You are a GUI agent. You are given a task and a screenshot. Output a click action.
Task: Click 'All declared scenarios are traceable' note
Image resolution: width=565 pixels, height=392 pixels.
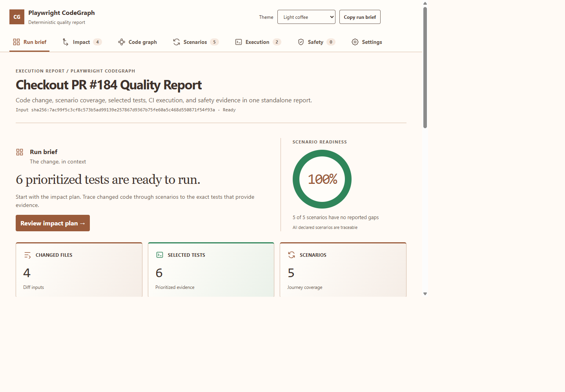click(x=325, y=227)
